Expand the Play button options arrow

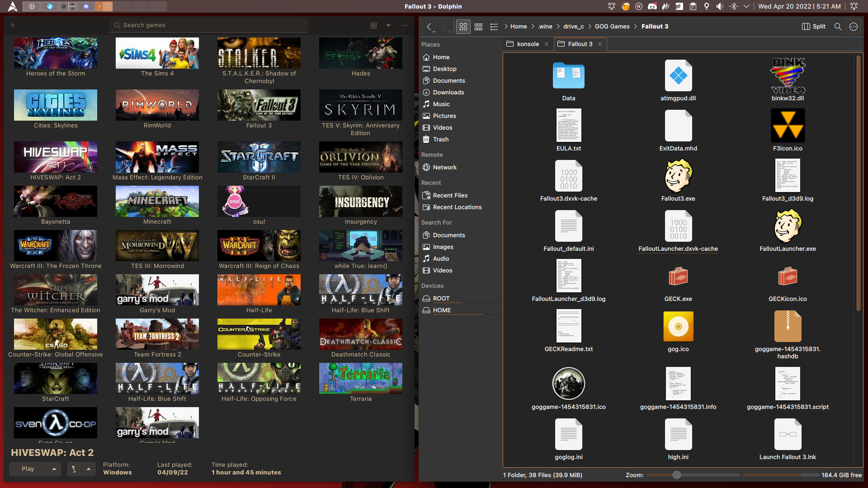54,469
